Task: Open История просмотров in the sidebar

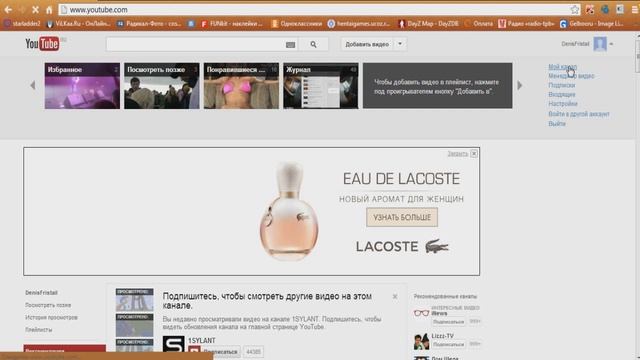Action: coord(51,317)
